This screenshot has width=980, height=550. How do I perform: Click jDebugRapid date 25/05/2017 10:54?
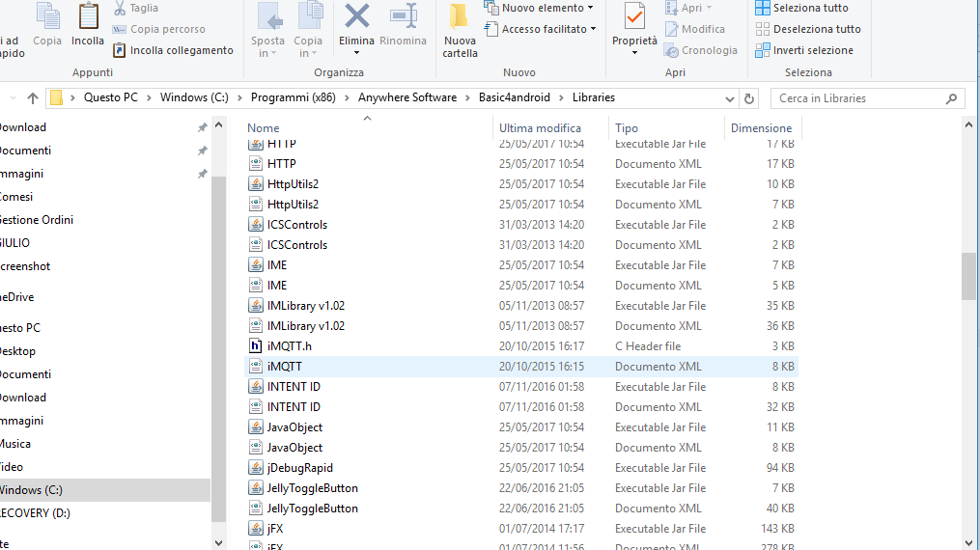point(542,468)
